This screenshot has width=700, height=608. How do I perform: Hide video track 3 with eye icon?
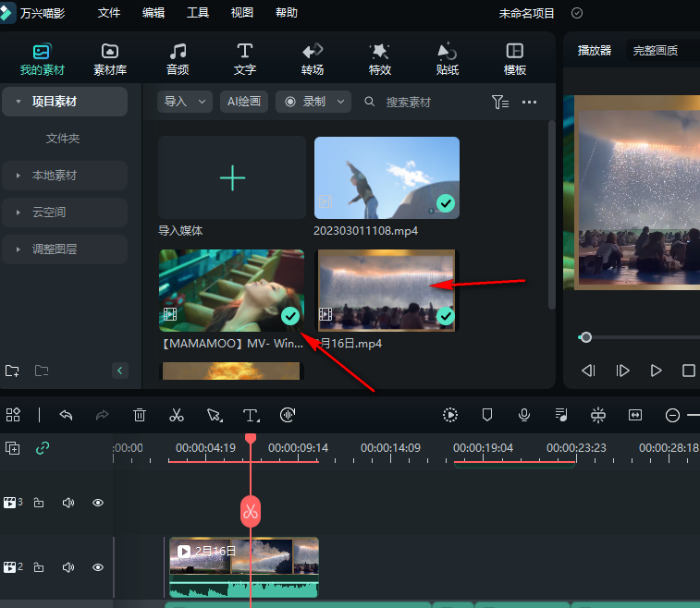tap(98, 503)
